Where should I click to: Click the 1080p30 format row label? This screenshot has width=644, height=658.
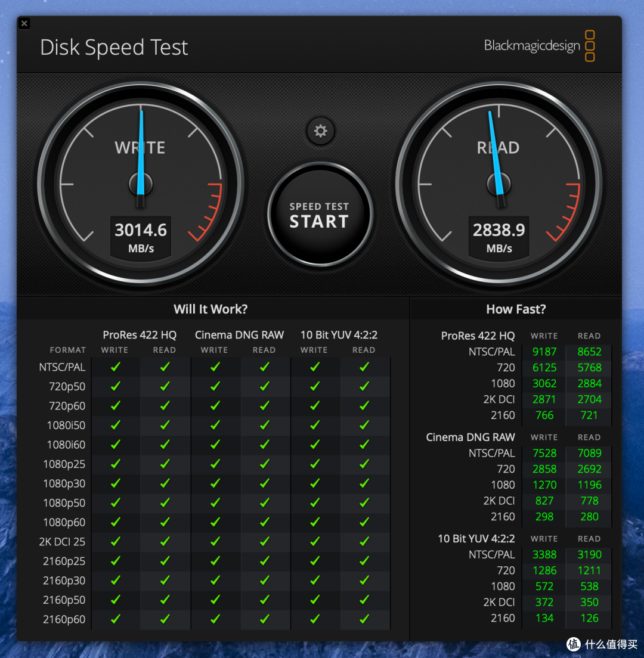(x=64, y=483)
